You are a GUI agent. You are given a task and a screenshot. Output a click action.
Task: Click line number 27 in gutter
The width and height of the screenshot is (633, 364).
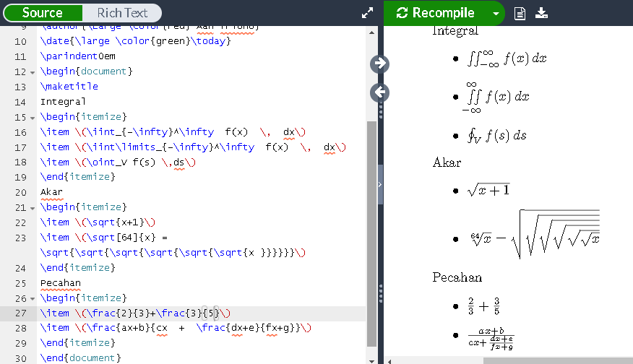[21, 313]
